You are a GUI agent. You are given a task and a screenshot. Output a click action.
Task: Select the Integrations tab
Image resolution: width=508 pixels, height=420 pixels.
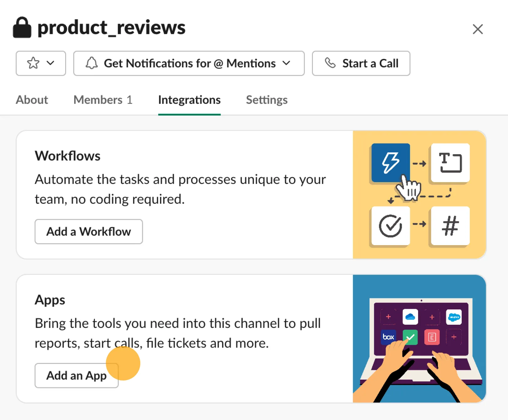click(189, 100)
